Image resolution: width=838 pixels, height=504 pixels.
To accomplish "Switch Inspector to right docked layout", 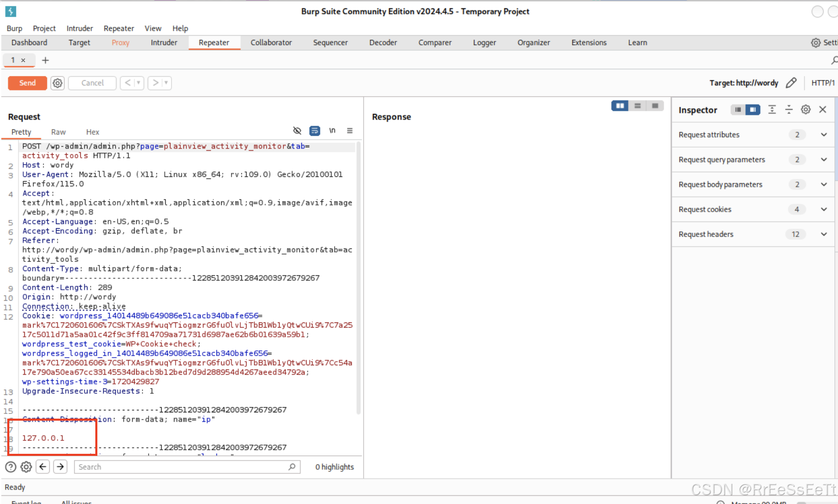I will coord(753,110).
